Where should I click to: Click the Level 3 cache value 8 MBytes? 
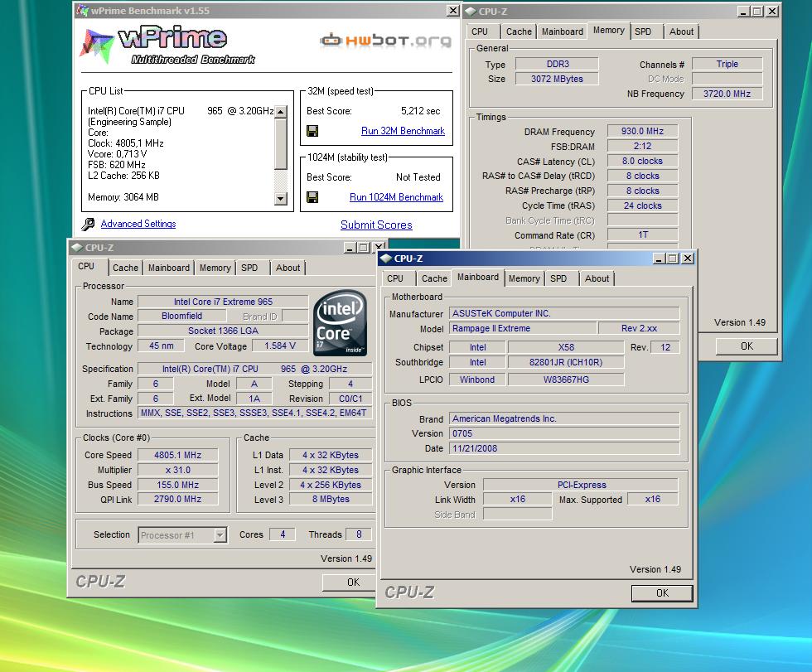pos(331,499)
